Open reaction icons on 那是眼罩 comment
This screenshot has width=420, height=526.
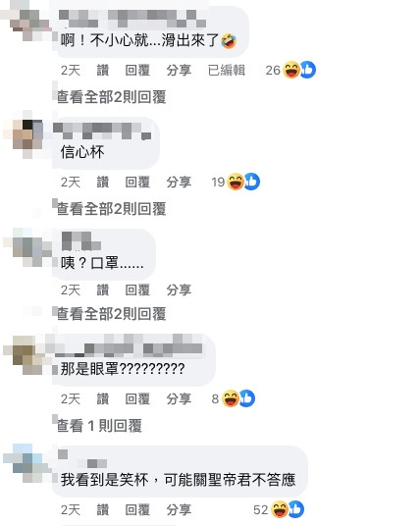pyautogui.click(x=234, y=398)
